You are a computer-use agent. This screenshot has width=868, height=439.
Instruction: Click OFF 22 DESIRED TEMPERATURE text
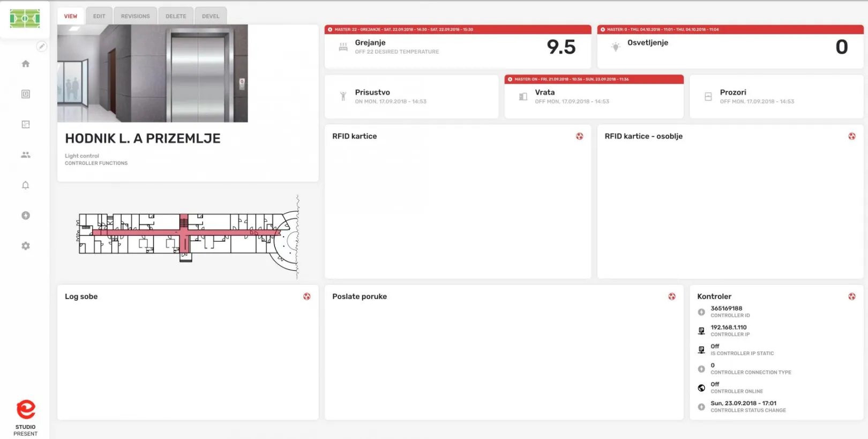[396, 52]
